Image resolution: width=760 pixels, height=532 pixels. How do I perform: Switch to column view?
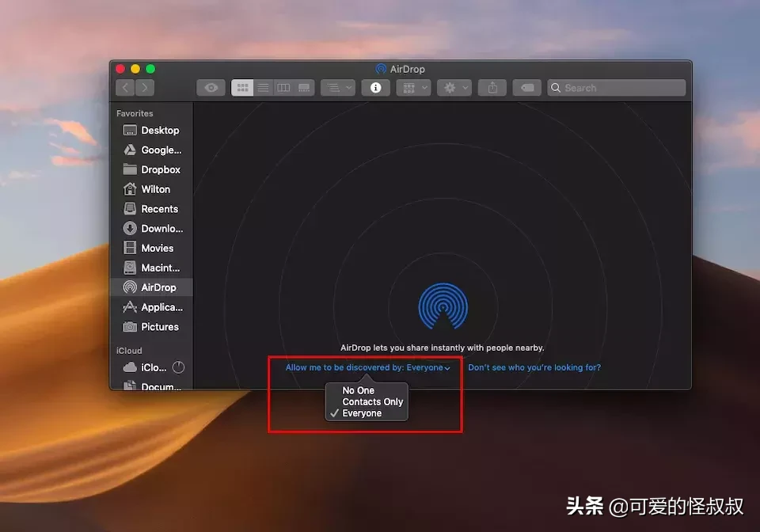[x=283, y=88]
